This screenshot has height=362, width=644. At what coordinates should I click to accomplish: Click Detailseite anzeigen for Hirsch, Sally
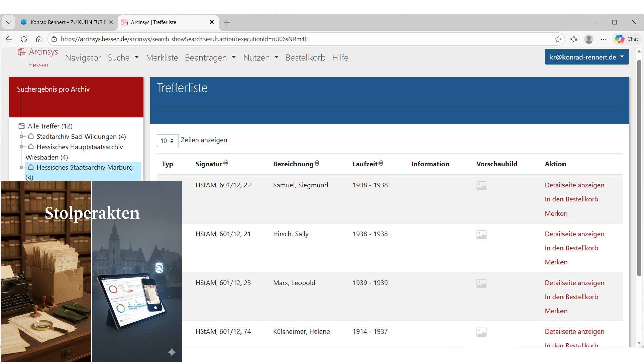coord(574,234)
